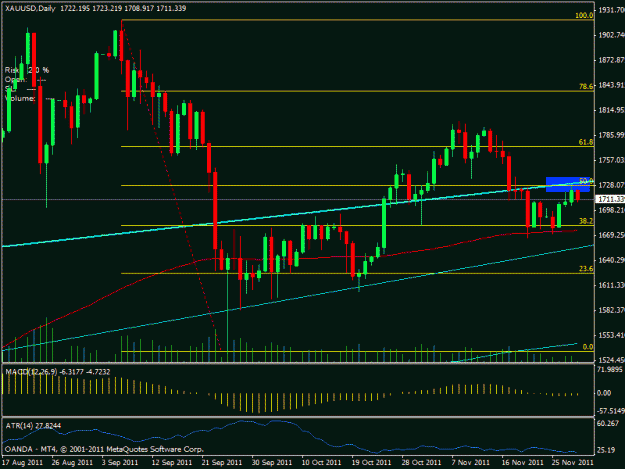This screenshot has height=469, width=625.
Task: Click the 1757.03 price axis value
Action: [x=611, y=160]
